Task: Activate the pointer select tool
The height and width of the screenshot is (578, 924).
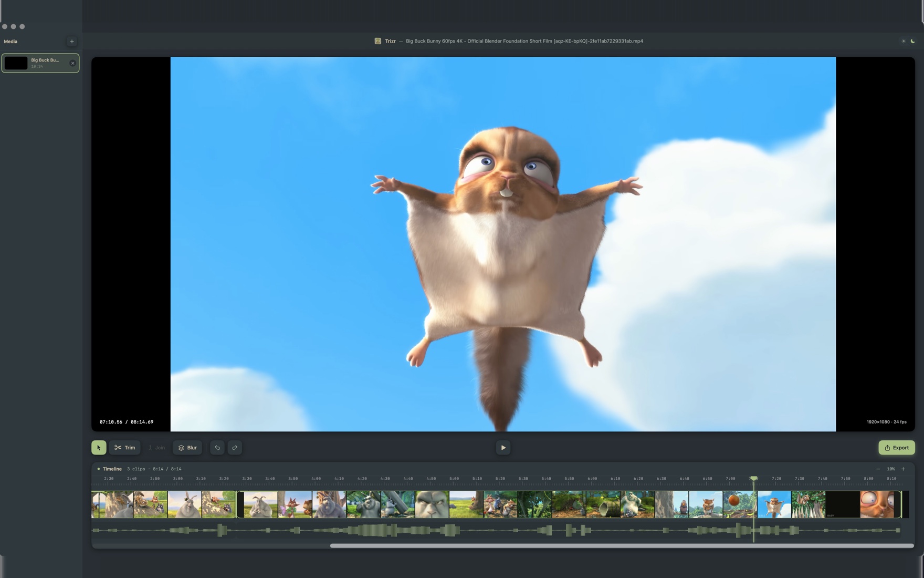Action: pos(99,448)
